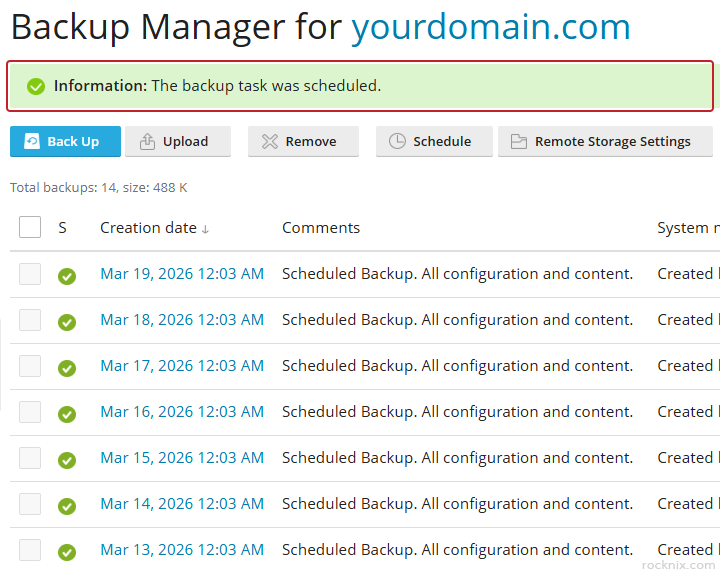Click green status icon for Mar 15 backup

[67, 460]
